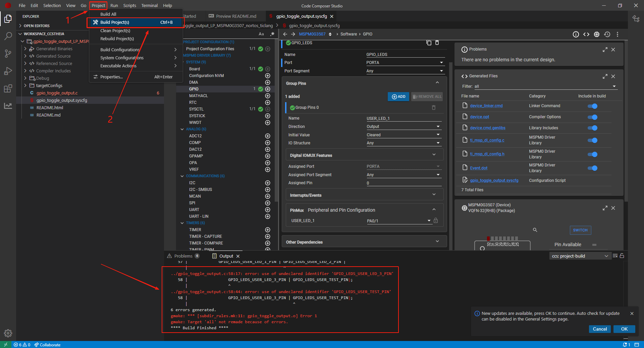Open the device chip view icon
The height and width of the screenshot is (348, 644).
coord(597,34)
